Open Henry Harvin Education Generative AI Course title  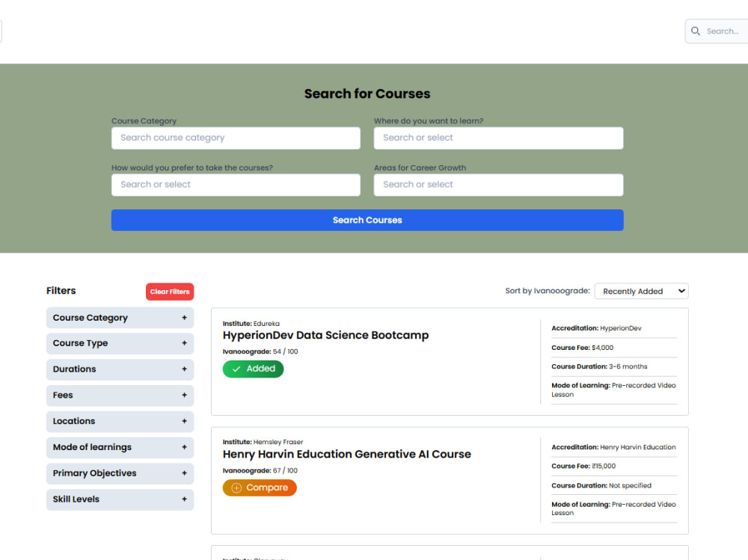(x=347, y=454)
